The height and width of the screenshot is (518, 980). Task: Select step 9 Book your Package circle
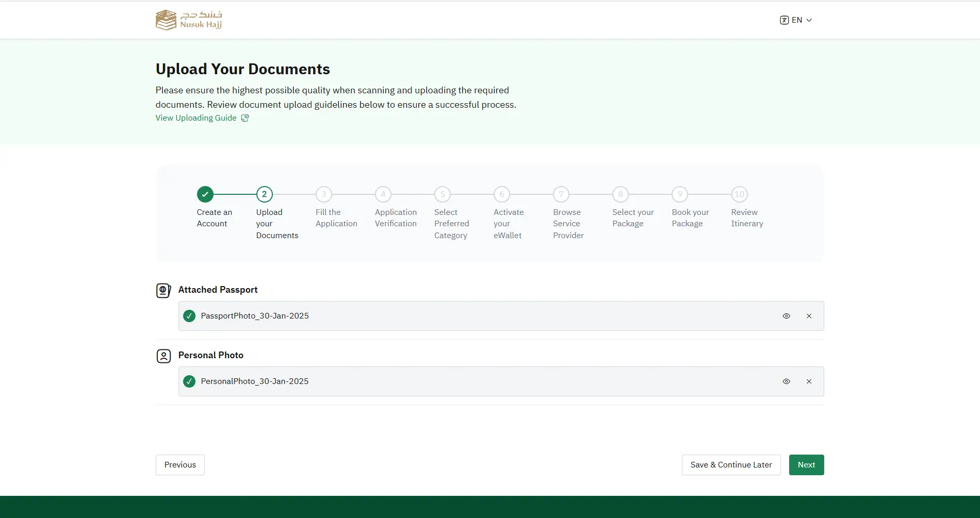(680, 194)
